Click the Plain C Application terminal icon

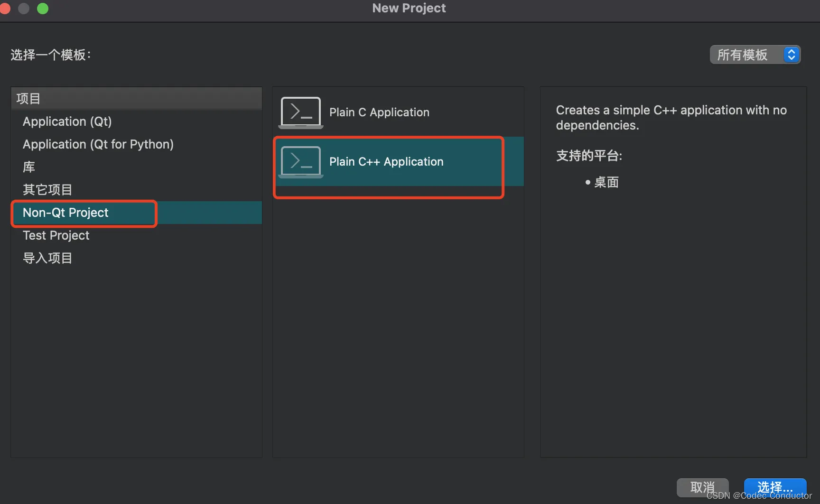(300, 112)
